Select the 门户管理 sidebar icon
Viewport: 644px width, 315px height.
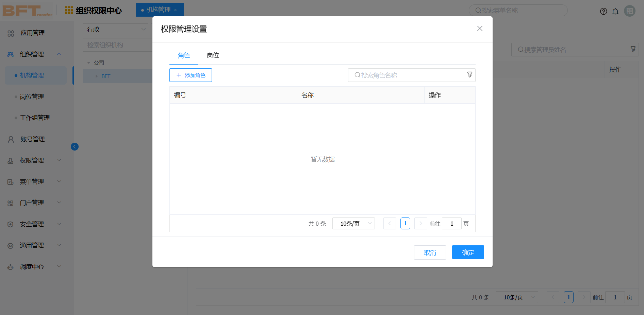pyautogui.click(x=10, y=203)
